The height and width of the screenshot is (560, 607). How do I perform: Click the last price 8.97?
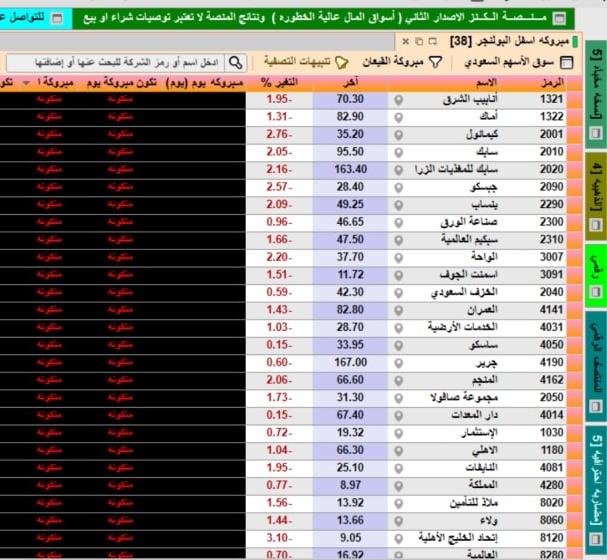pyautogui.click(x=350, y=485)
